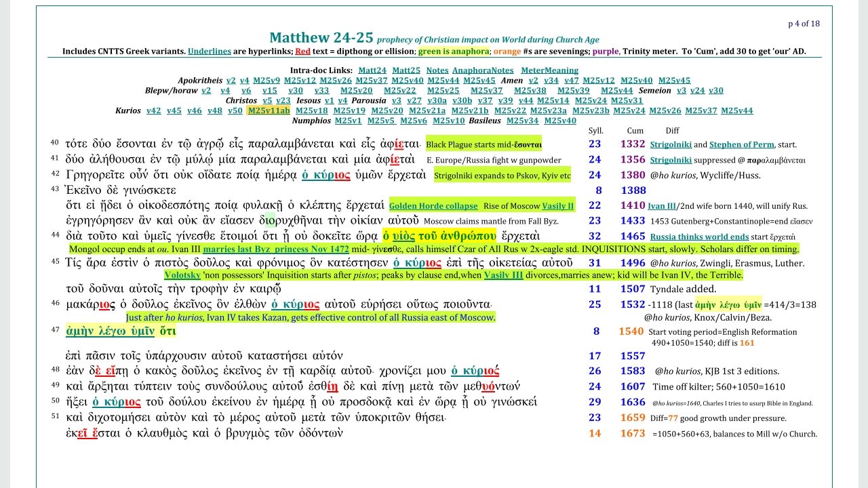Follow the Golden Horde collapse link
The width and height of the screenshot is (868, 488).
click(x=433, y=206)
